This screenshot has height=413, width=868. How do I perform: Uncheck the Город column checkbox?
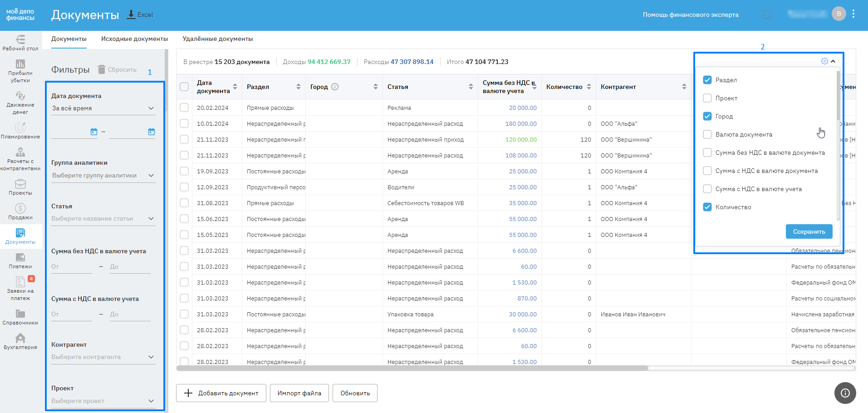707,116
